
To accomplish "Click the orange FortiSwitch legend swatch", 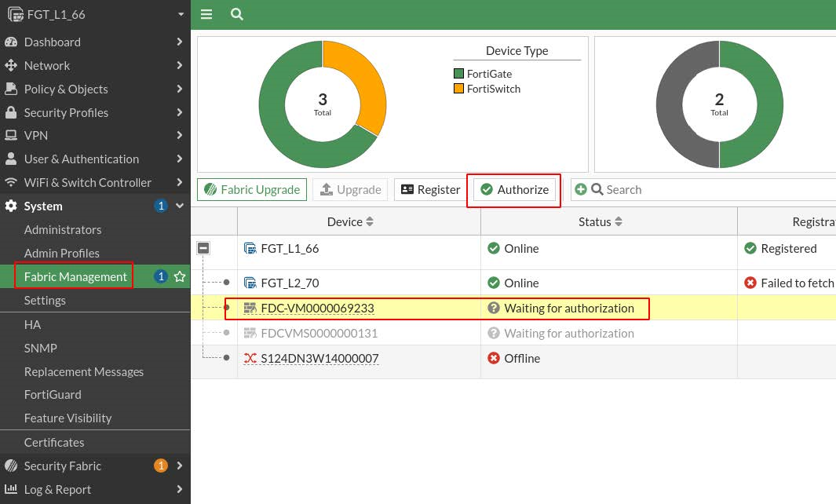I will (x=459, y=89).
